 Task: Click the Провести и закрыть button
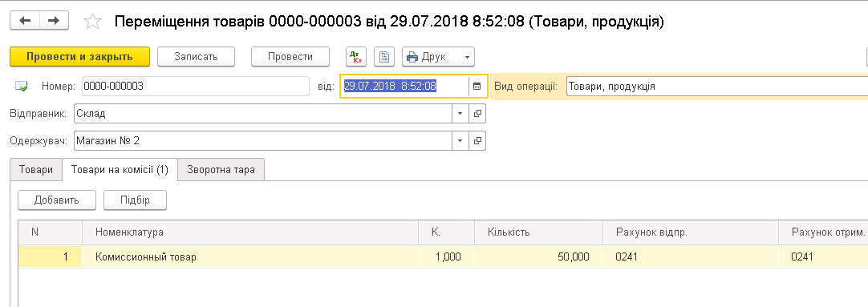click(79, 56)
